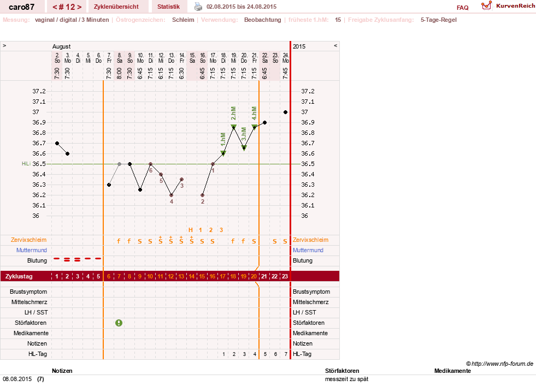Click the left Muttermund label
Image resolution: width=536 pixels, height=392 pixels.
coord(32,250)
